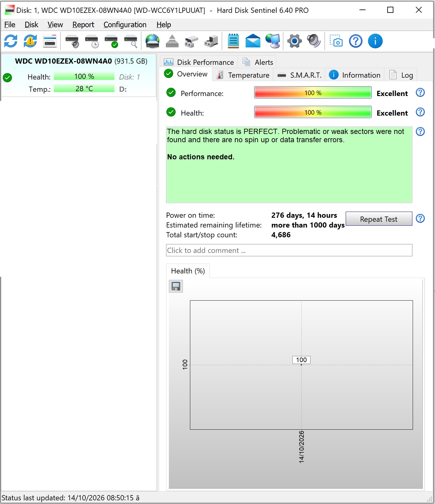Click the 'Click to add comment' field

click(x=289, y=250)
